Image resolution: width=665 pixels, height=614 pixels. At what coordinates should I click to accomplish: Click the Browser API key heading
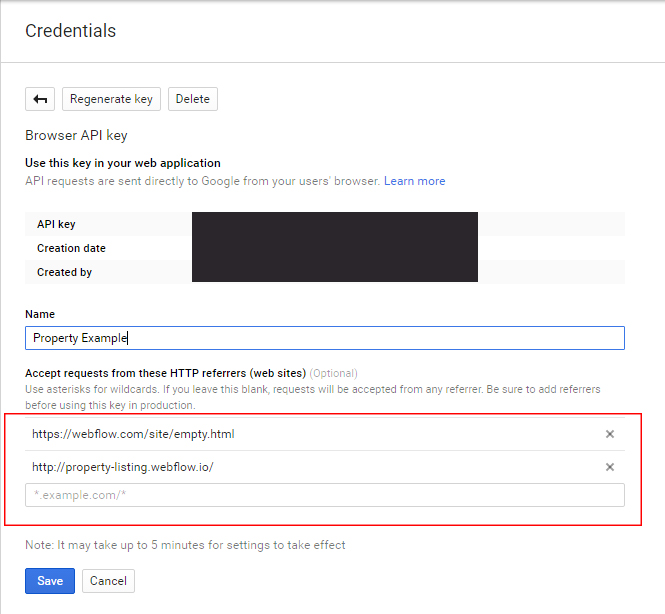(76, 135)
